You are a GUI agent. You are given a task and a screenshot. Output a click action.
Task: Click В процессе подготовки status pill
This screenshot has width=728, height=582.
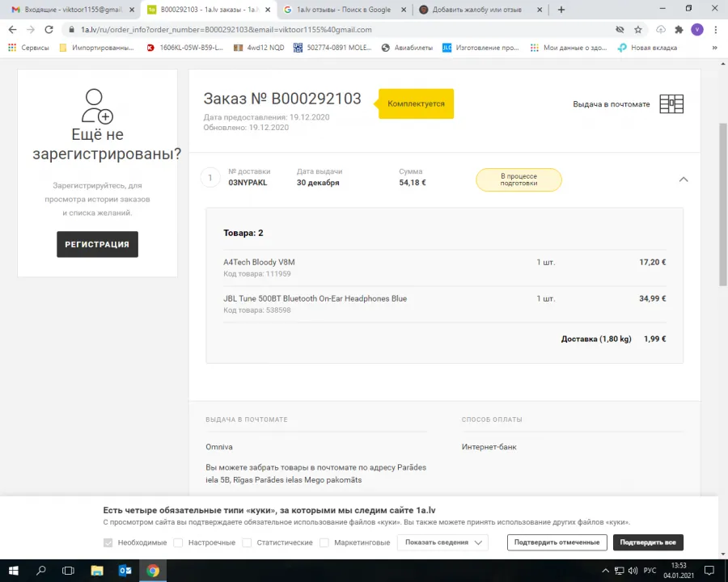518,179
